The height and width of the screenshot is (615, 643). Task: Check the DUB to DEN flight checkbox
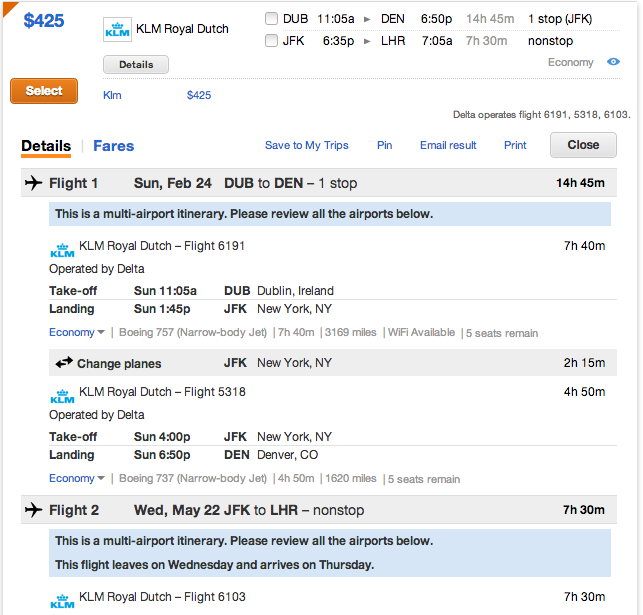271,19
